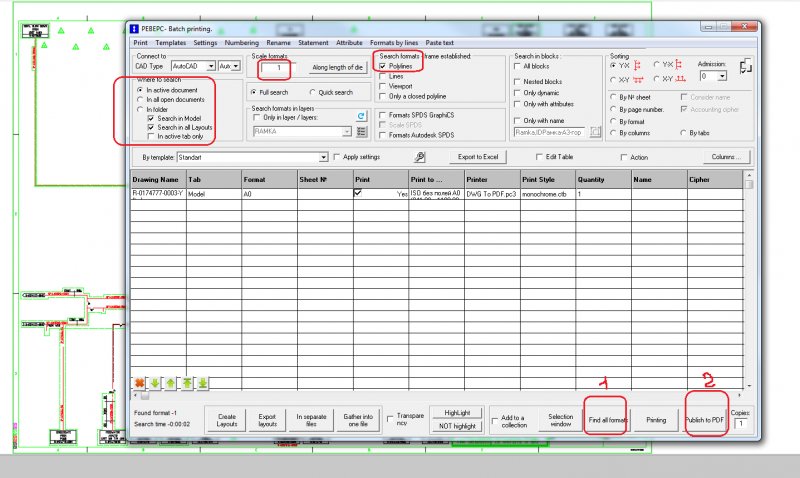Check the Nested blocks option
The width and height of the screenshot is (800, 478).
[x=517, y=82]
